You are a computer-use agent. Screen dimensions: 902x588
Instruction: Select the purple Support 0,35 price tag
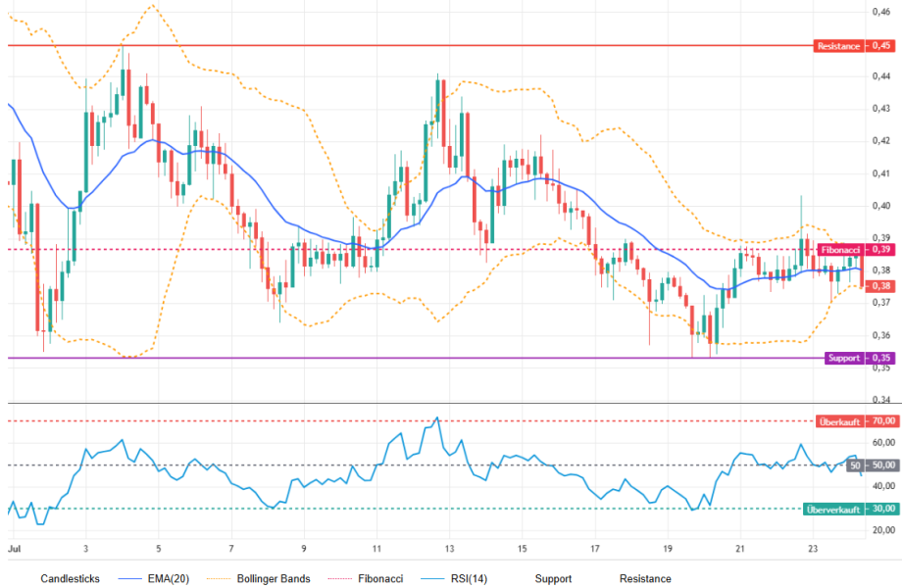click(860, 358)
